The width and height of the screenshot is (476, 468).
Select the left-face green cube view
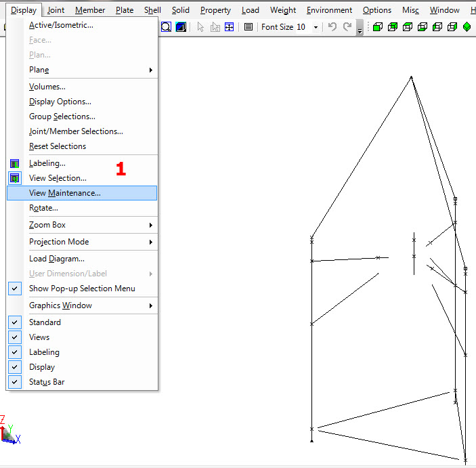pos(437,27)
